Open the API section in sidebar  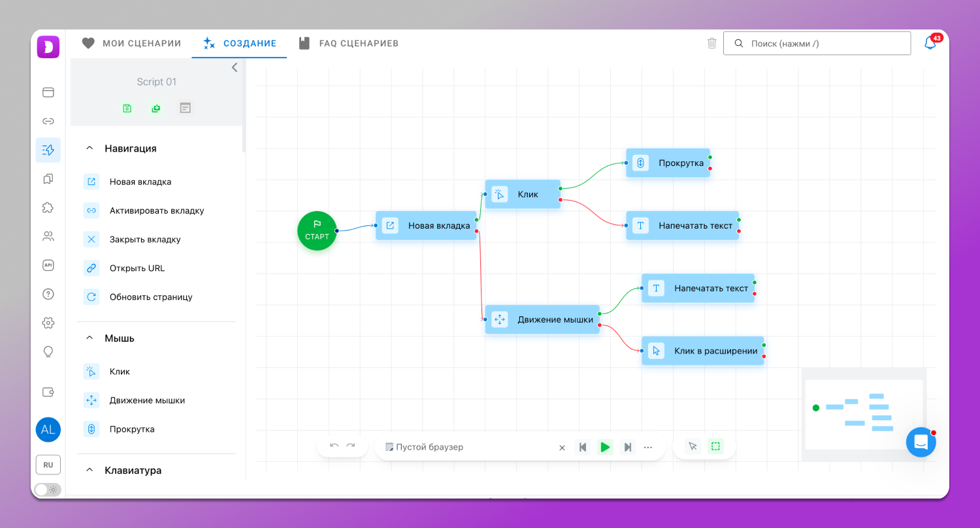click(48, 265)
